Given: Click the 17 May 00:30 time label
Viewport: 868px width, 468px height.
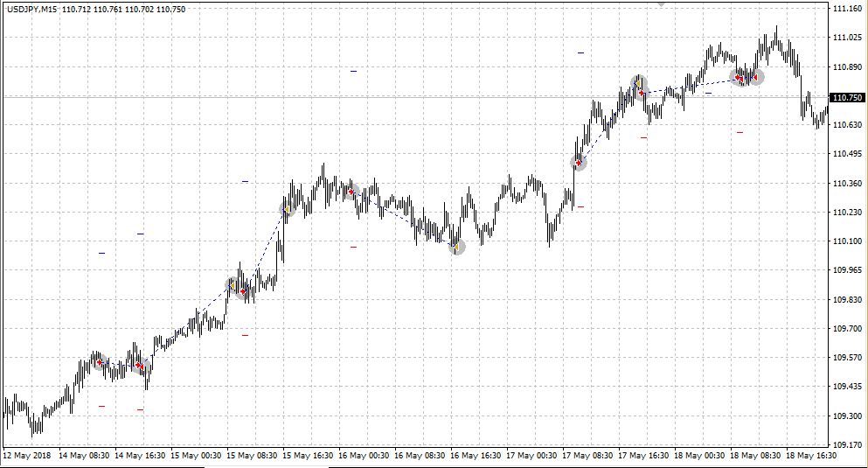Looking at the screenshot, I should [531, 456].
